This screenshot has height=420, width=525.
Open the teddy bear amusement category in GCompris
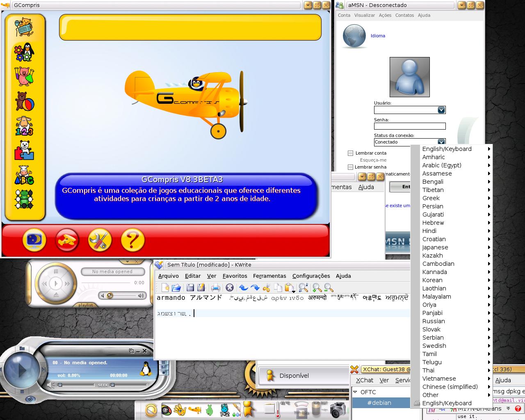(x=24, y=101)
